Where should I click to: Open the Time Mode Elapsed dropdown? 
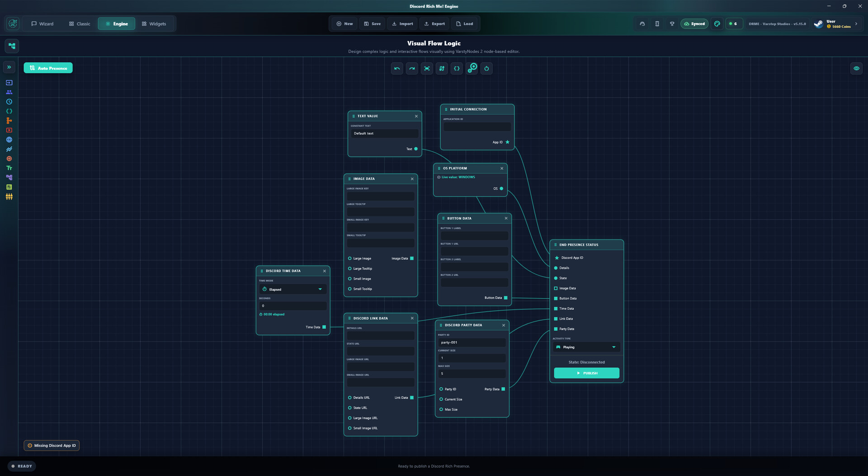293,289
